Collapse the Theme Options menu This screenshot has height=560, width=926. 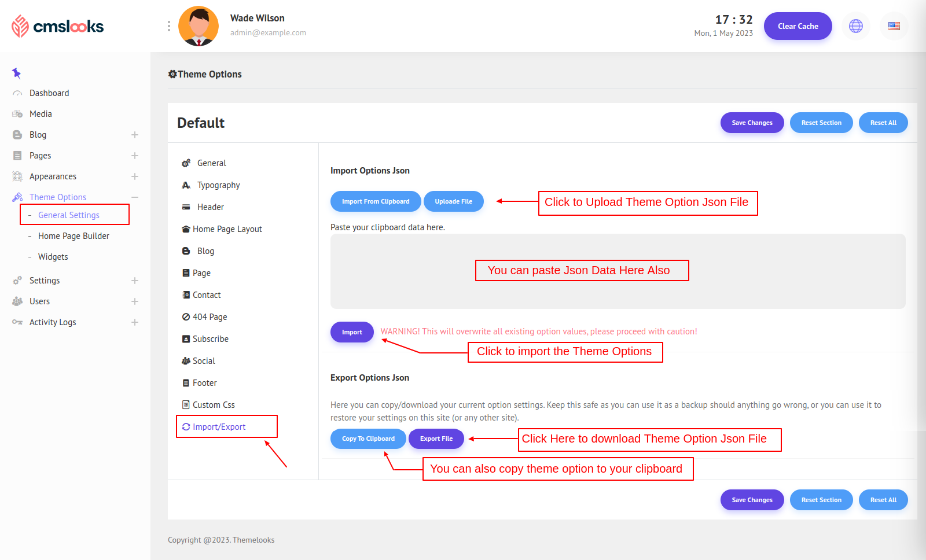[135, 197]
